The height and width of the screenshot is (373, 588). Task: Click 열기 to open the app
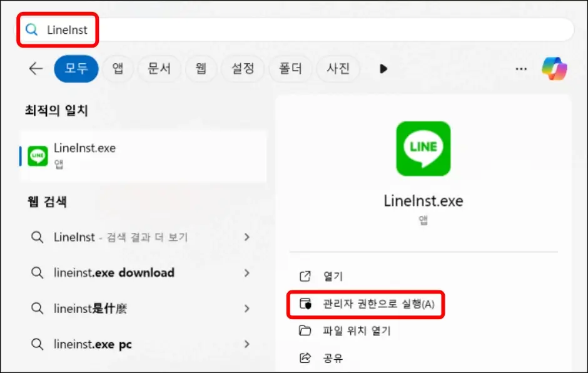point(333,277)
